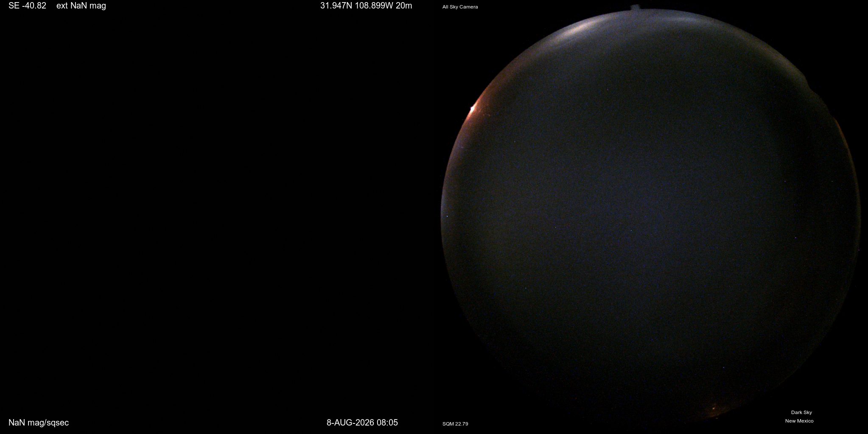Click the "New Mexico" caption
Image resolution: width=868 pixels, height=434 pixels.
pos(799,421)
